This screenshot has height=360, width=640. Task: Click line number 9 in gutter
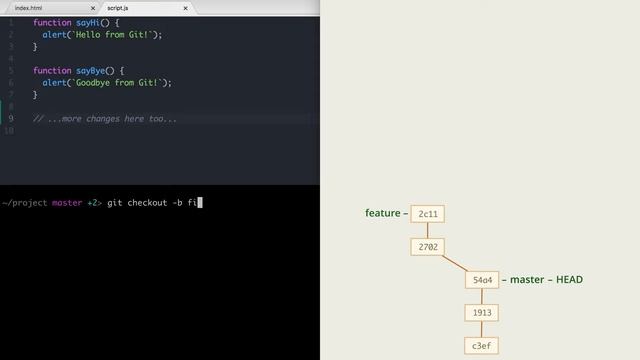[x=11, y=119]
